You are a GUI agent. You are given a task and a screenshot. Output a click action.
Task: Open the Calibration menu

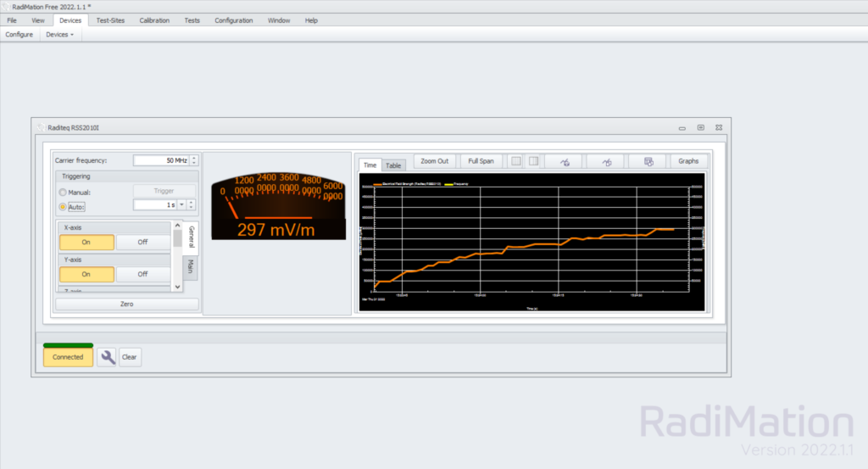click(x=153, y=20)
